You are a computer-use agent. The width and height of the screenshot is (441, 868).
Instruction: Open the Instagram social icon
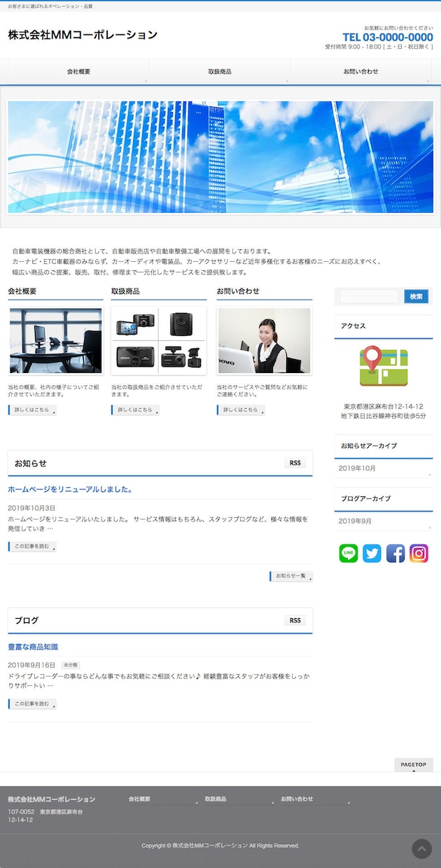pyautogui.click(x=419, y=553)
